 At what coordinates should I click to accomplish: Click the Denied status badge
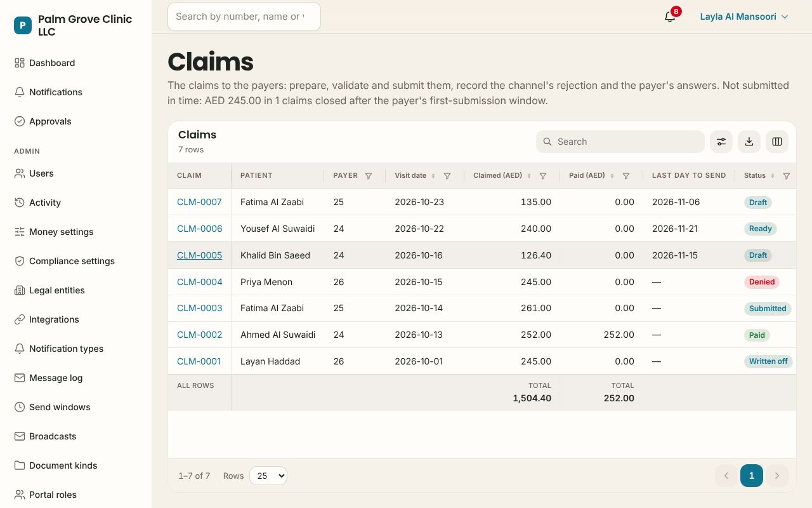click(762, 282)
